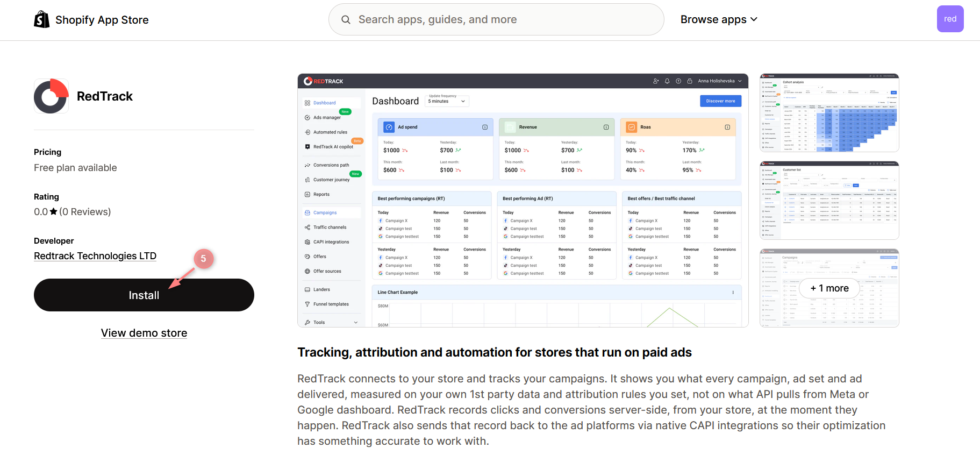The image size is (980, 455).
Task: Expand the Tools chevron in the preview sidebar
Action: [356, 322]
